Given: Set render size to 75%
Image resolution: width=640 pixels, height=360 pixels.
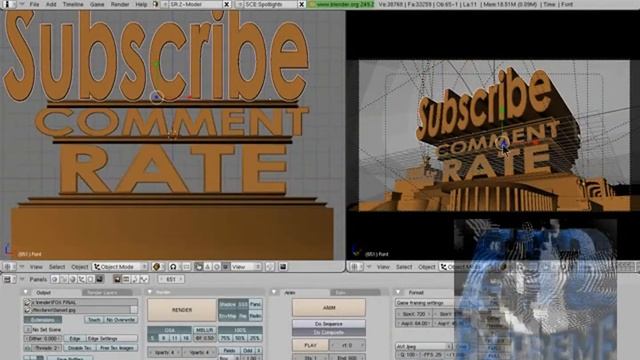Looking at the screenshot, I should (x=225, y=338).
